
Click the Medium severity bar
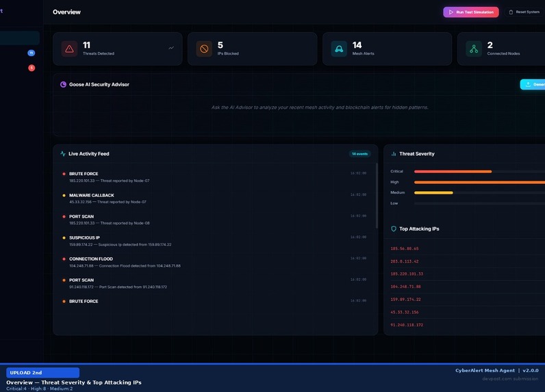433,193
